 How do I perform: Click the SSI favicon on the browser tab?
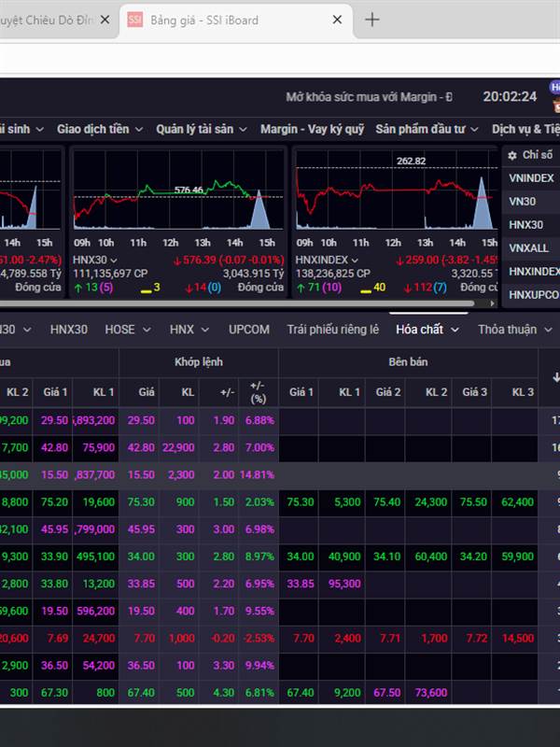click(x=135, y=20)
